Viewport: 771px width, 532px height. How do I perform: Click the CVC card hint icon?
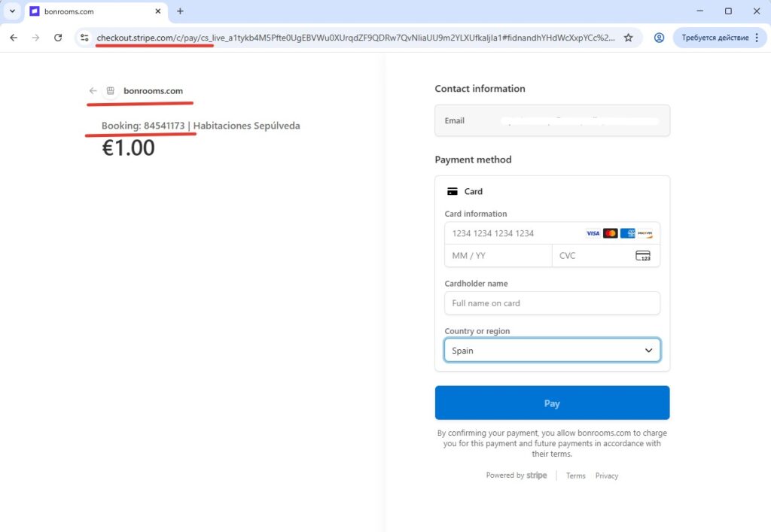coord(642,256)
